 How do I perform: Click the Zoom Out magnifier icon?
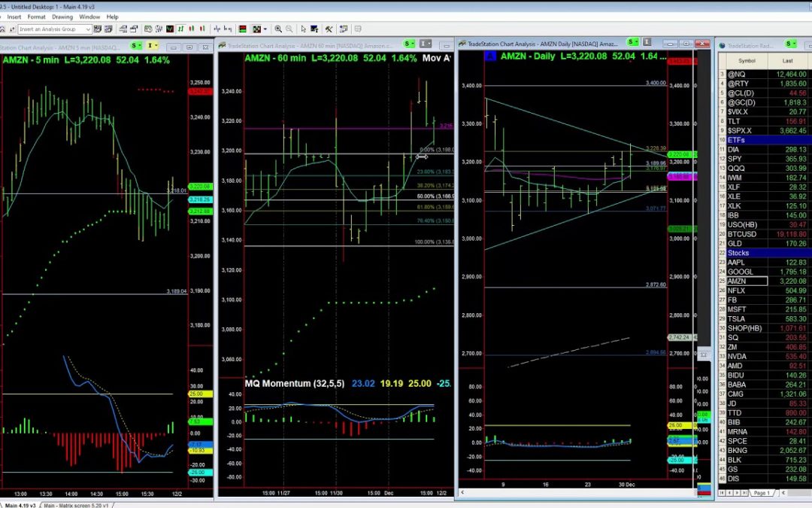289,29
